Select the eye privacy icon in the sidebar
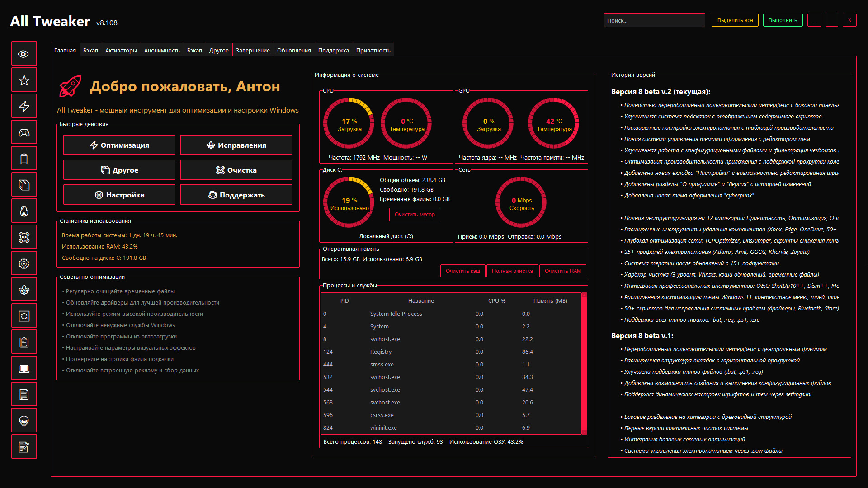 click(24, 53)
